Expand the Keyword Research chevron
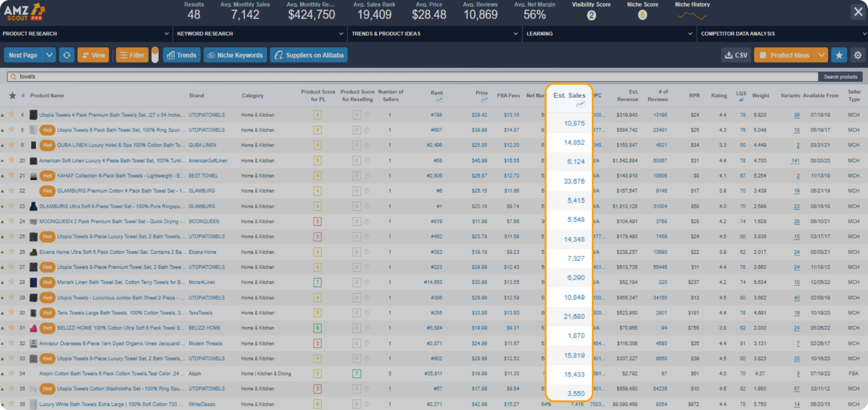 coord(341,34)
